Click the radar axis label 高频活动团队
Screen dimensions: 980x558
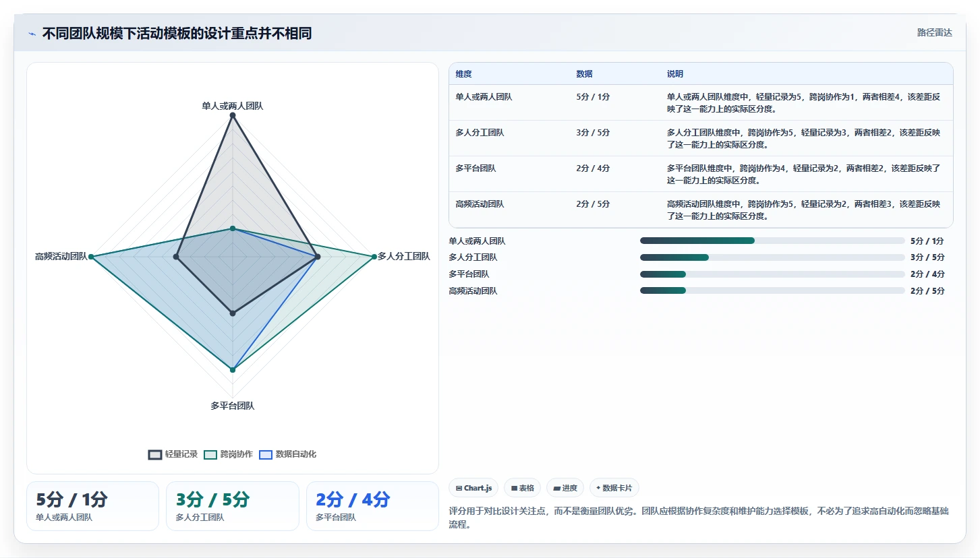coord(61,256)
